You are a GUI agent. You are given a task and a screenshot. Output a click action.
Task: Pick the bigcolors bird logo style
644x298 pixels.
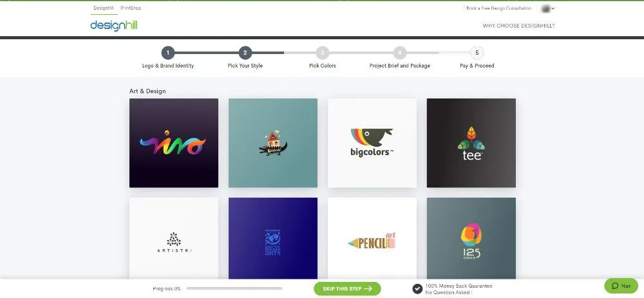coord(372,143)
